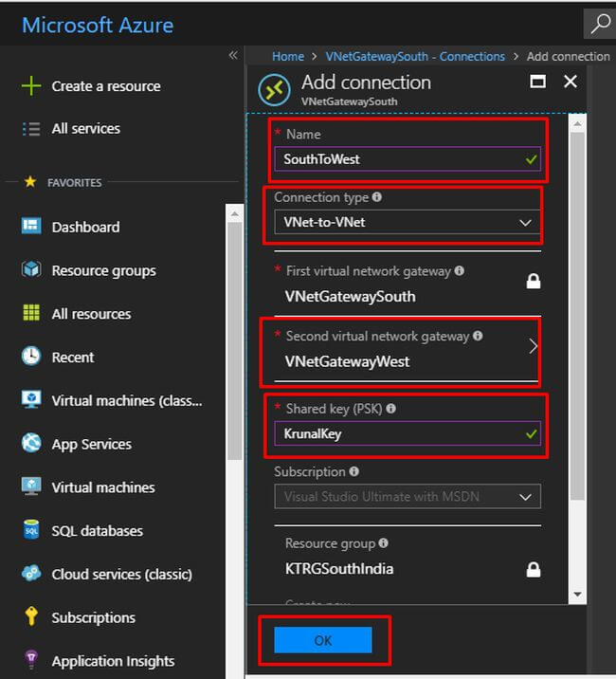Click the VNetGatewaySouth first gateway value
Screen dimensions: 616x679
[351, 297]
